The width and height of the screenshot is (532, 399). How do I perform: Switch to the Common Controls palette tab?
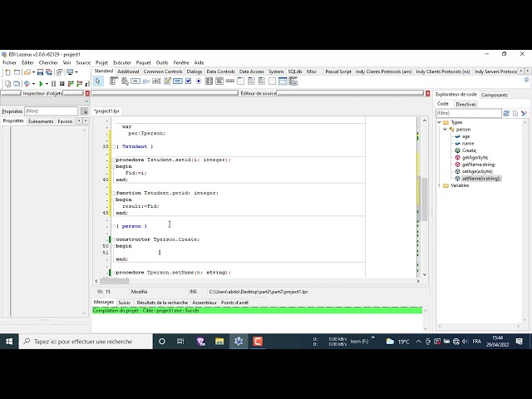tap(163, 71)
